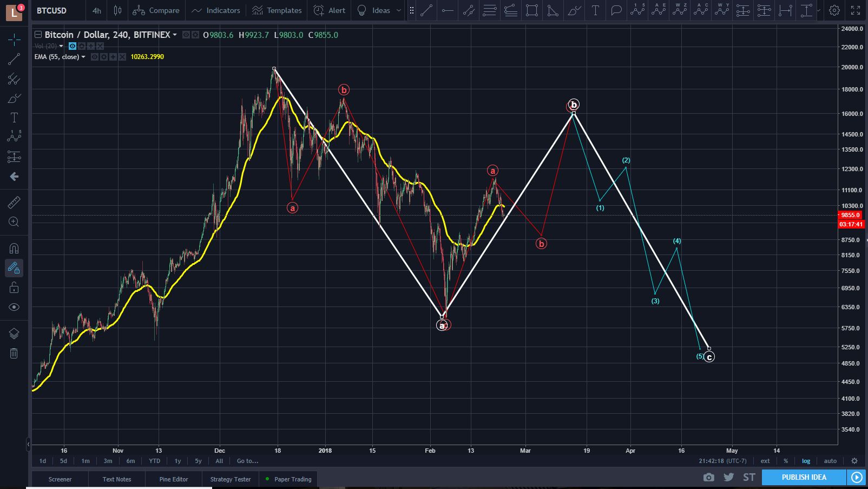This screenshot has height=489, width=868.
Task: Click the back arrow icon in left sidebar
Action: [x=14, y=177]
